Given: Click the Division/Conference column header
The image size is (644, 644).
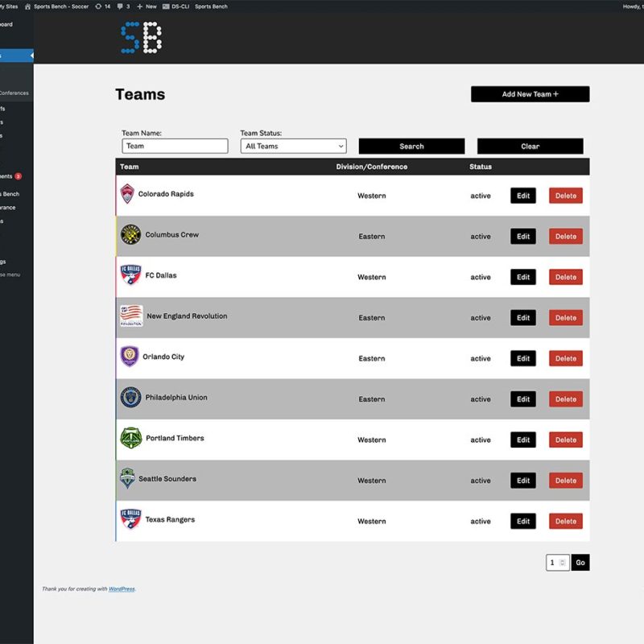Looking at the screenshot, I should [372, 167].
